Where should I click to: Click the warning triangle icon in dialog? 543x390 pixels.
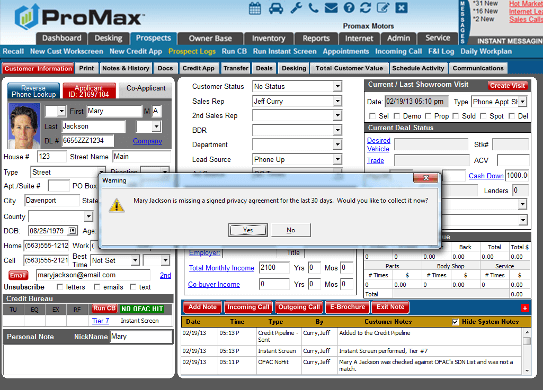coord(117,205)
